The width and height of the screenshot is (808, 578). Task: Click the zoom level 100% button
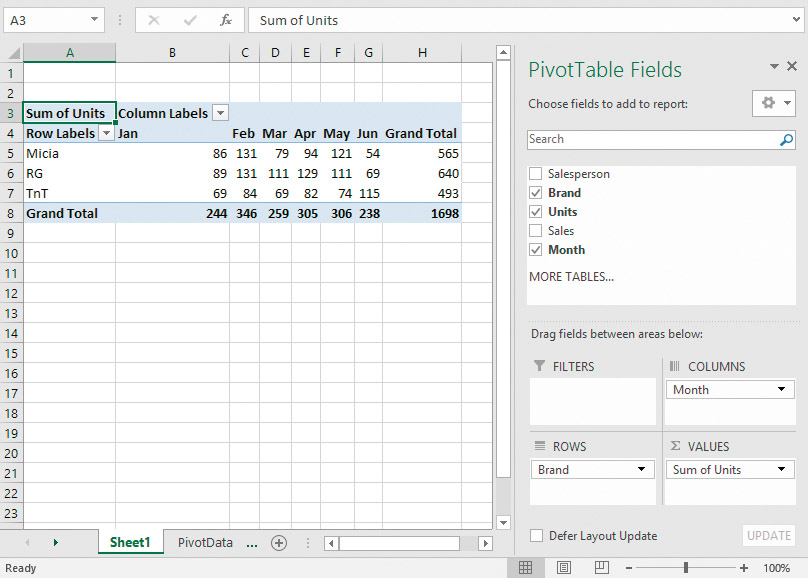(776, 568)
